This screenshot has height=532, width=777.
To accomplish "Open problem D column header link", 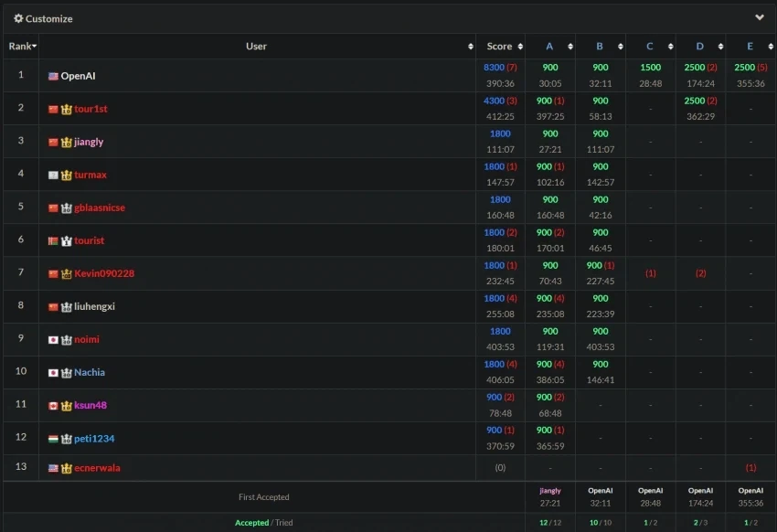I will tap(699, 46).
